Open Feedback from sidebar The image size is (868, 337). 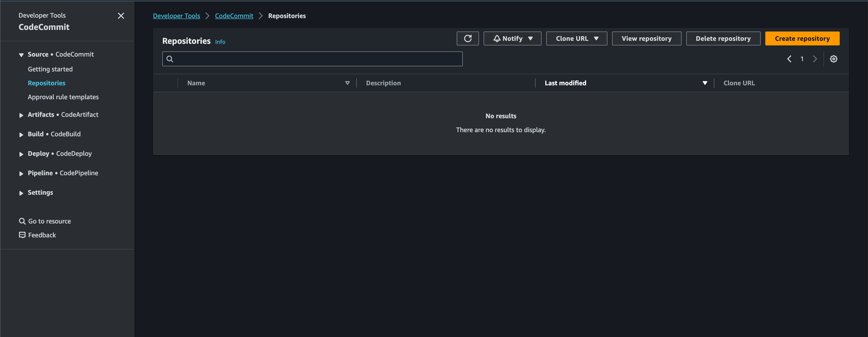pyautogui.click(x=42, y=235)
